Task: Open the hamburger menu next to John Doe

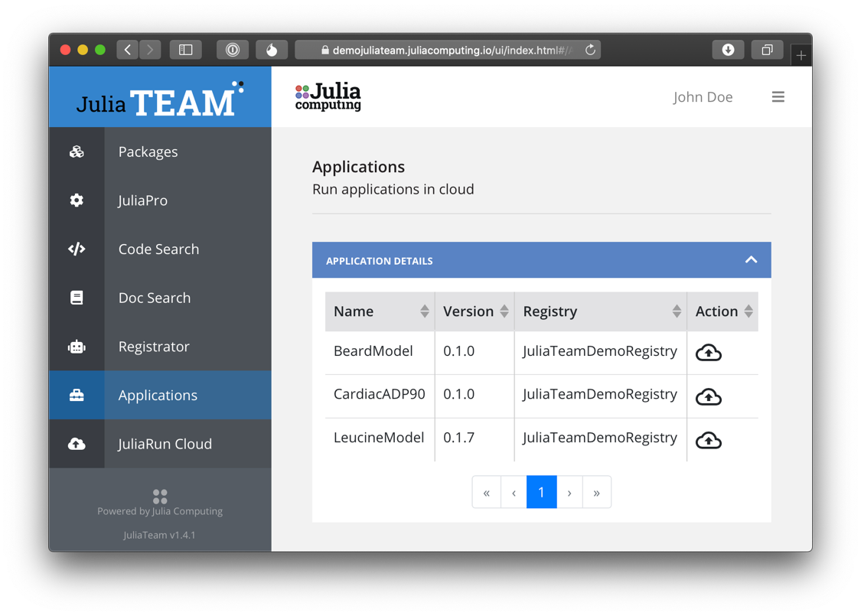Action: point(778,97)
